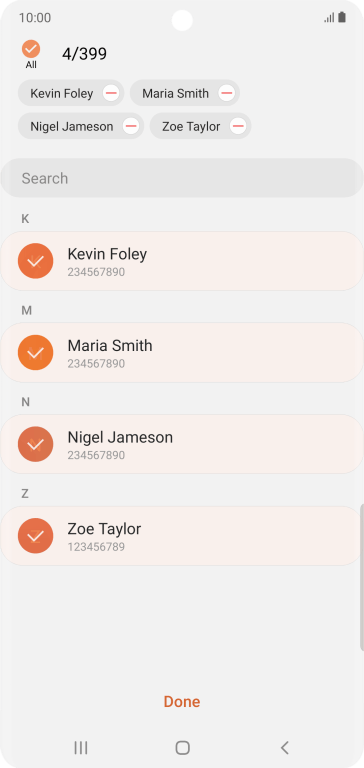Image resolution: width=364 pixels, height=768 pixels.
Task: Select the Kevin Foley contact name text
Action: (x=107, y=254)
